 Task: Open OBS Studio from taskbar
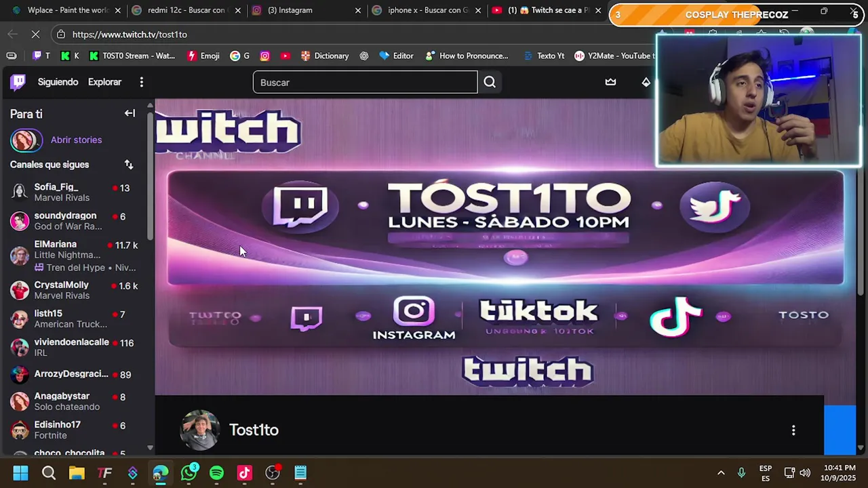coord(273,472)
